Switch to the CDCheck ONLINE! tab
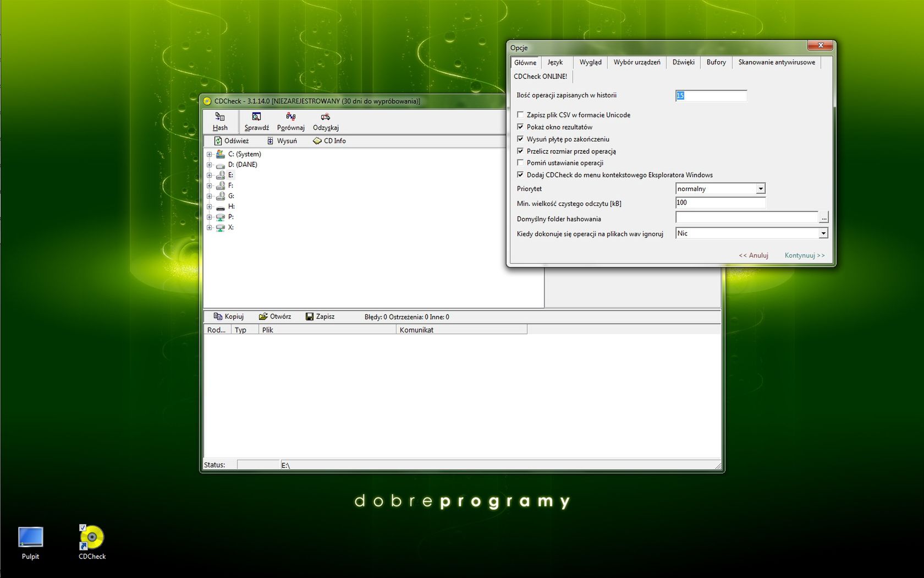The width and height of the screenshot is (924, 578). pos(541,77)
